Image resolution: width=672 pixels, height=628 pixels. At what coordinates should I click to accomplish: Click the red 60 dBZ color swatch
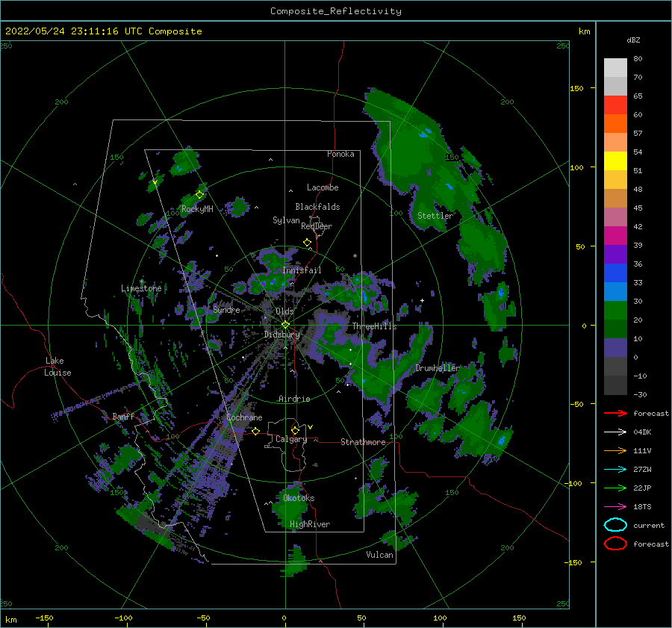(615, 105)
